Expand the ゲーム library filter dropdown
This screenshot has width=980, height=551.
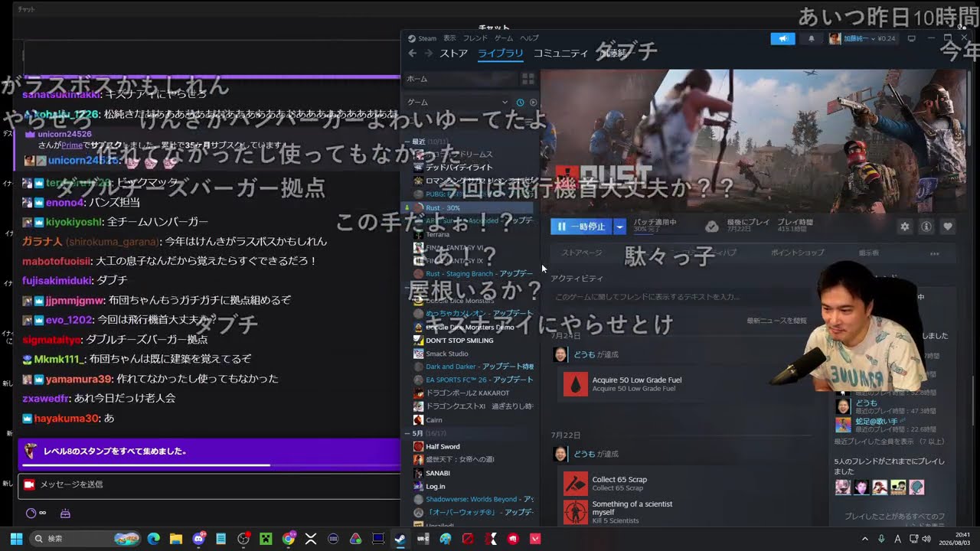pyautogui.click(x=505, y=103)
